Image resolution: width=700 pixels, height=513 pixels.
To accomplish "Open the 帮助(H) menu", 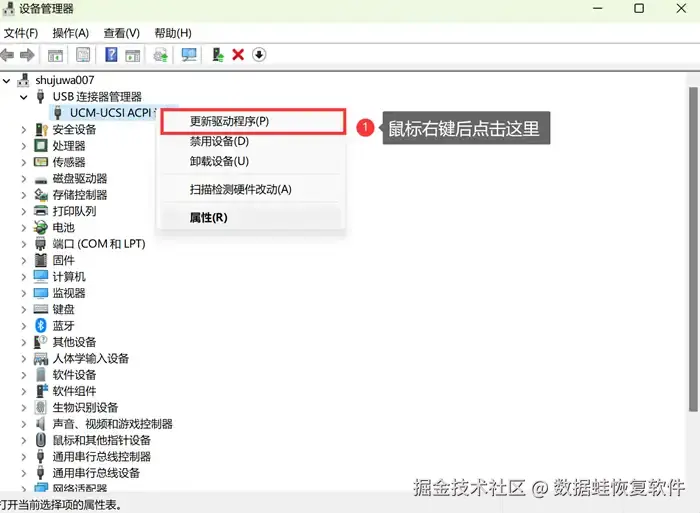I will [173, 33].
